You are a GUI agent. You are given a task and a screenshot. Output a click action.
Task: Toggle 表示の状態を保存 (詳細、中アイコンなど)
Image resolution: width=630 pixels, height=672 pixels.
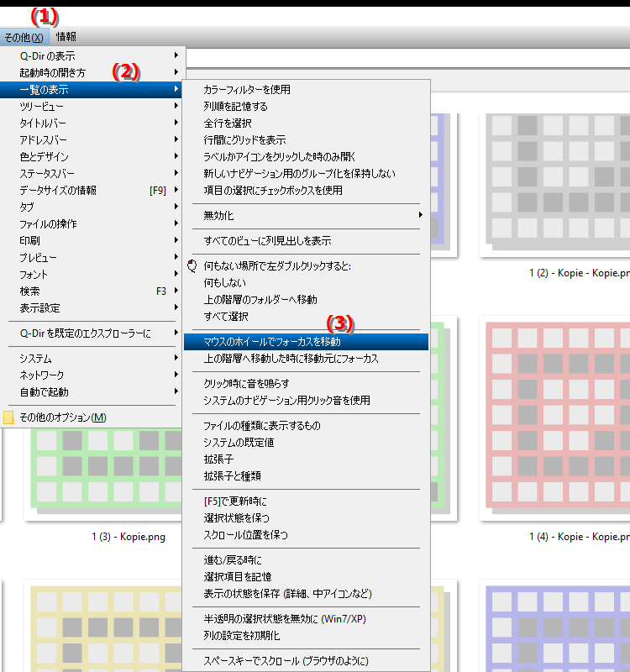click(306, 594)
